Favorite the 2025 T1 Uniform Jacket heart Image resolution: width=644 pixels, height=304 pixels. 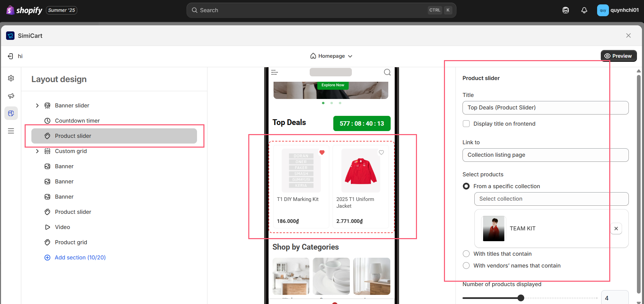(381, 153)
